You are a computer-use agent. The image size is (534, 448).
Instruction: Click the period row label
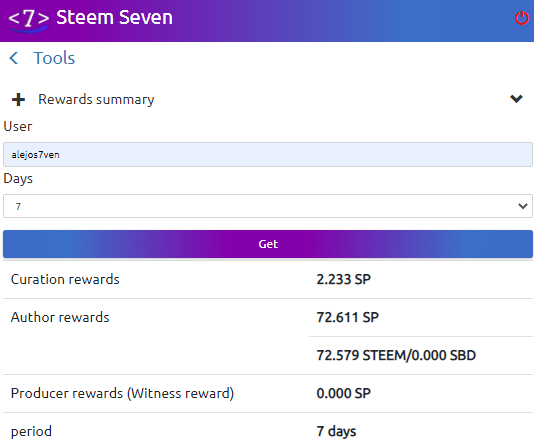coord(31,432)
